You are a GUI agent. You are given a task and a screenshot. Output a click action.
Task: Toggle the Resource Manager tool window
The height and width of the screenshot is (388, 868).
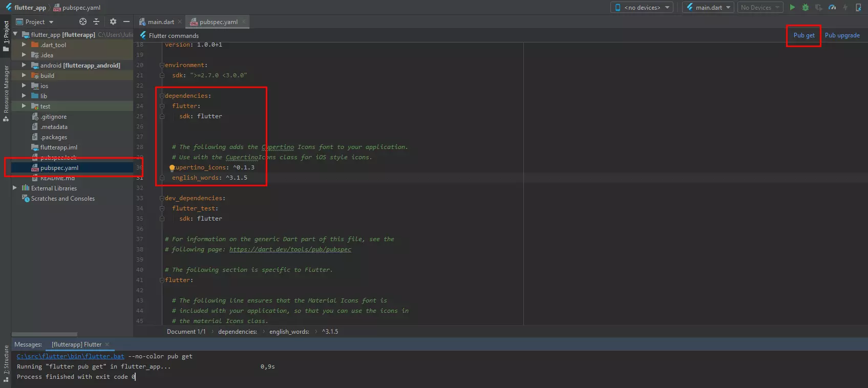pyautogui.click(x=6, y=93)
